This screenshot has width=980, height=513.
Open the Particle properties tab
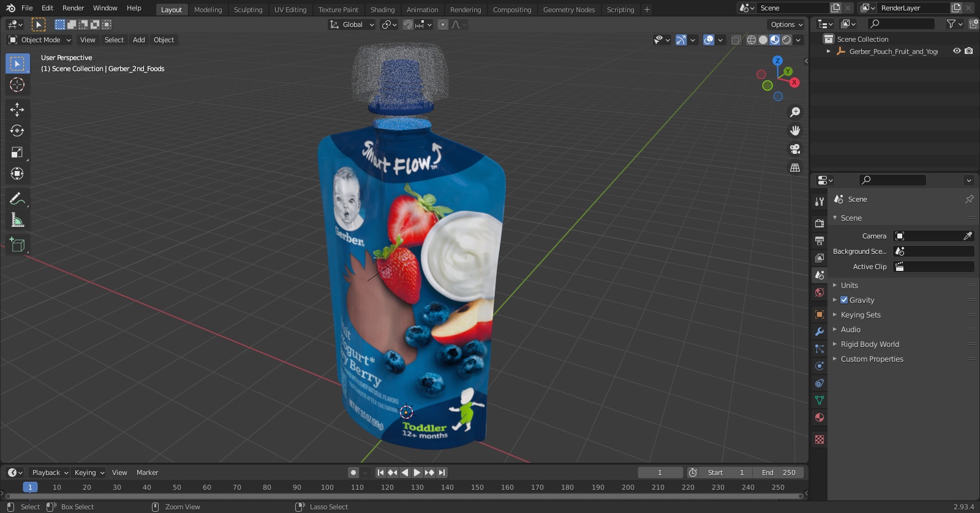coord(820,349)
